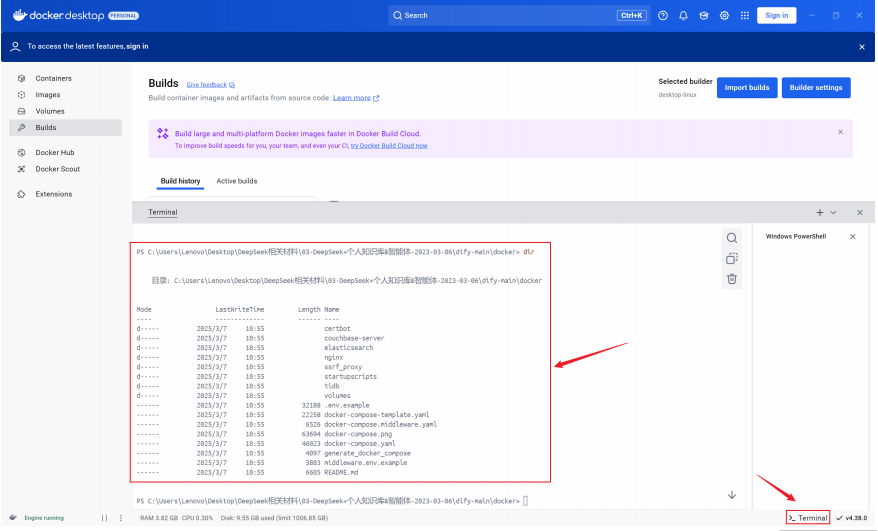Viewport: 878px width, 531px height.
Task: Pause the Docker engine
Action: pos(104,518)
